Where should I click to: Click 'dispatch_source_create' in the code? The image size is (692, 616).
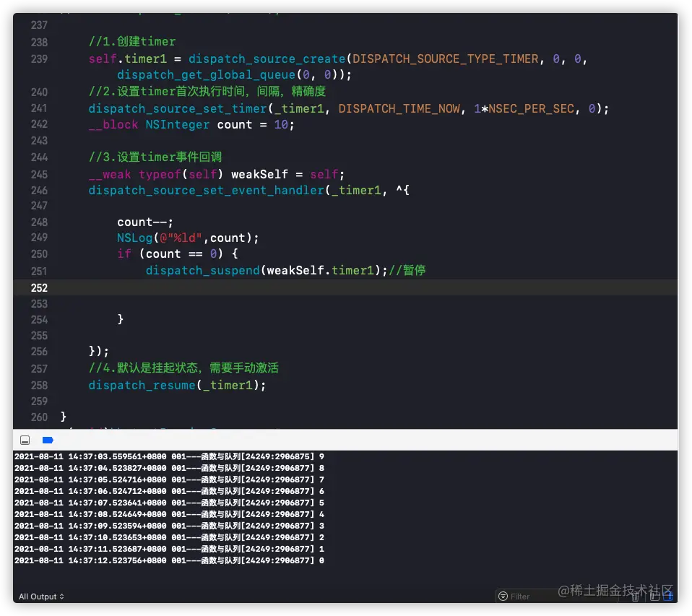pyautogui.click(x=267, y=58)
